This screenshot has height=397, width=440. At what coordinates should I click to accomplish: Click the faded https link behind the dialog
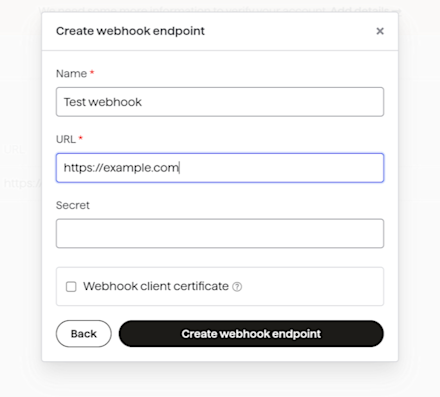[x=23, y=183]
